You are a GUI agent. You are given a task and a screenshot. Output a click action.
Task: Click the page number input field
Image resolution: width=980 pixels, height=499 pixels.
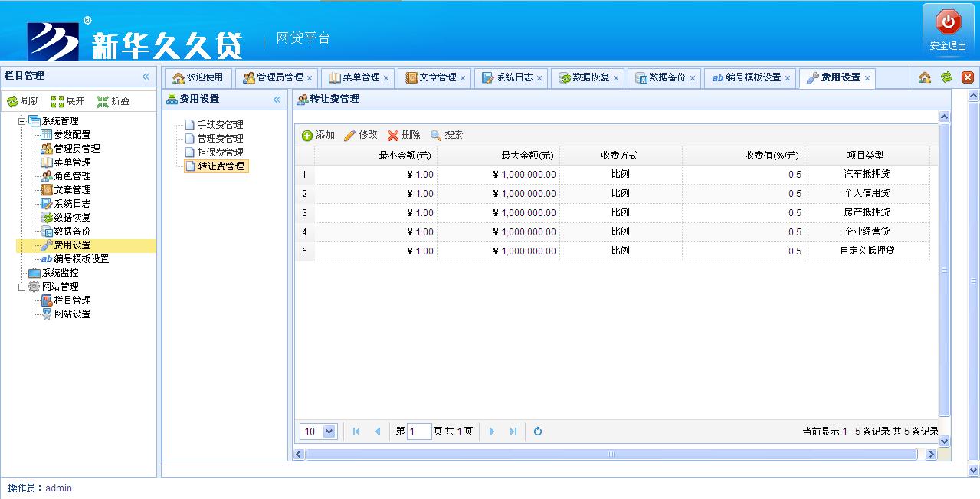(419, 432)
